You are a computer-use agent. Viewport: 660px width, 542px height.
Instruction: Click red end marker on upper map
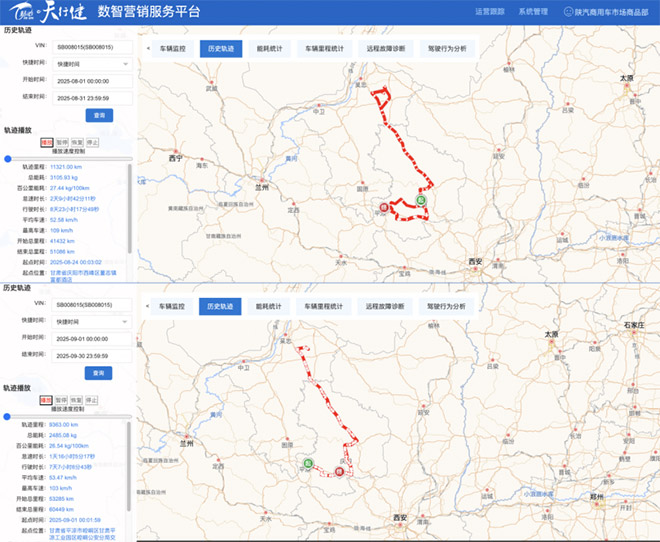383,209
